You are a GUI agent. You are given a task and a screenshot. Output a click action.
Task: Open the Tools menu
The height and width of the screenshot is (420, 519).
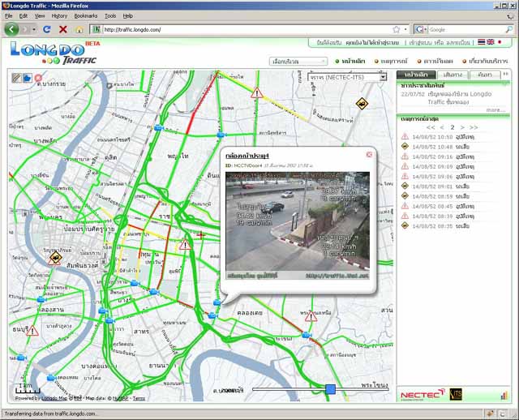[x=110, y=16]
